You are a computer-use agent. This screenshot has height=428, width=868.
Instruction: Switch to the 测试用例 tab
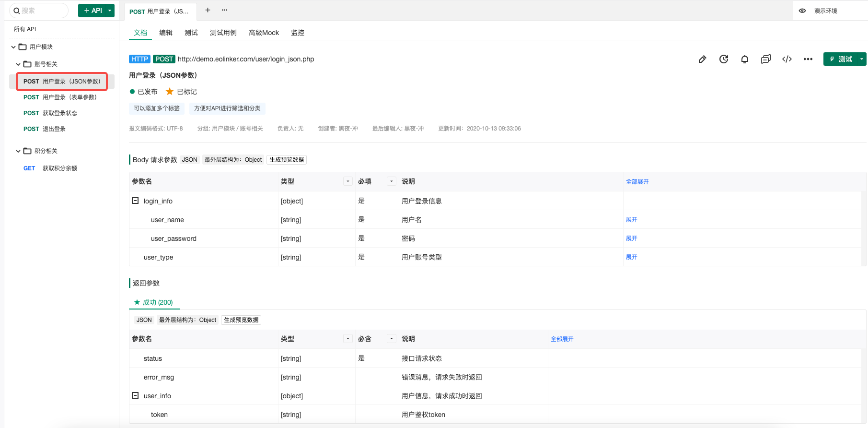click(x=223, y=33)
